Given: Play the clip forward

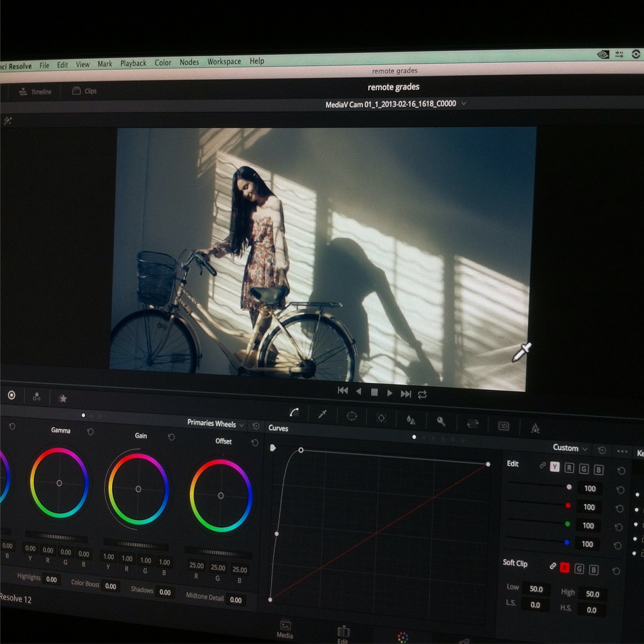Looking at the screenshot, I should pos(390,393).
